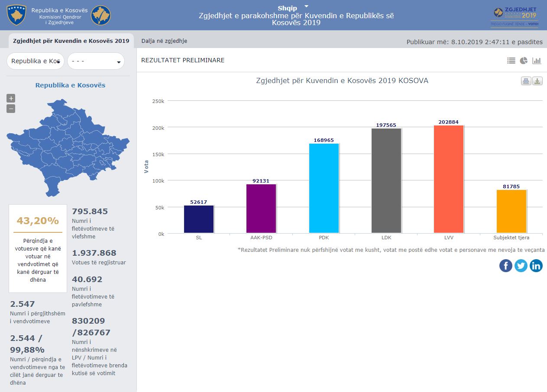Zoom in on the Kosovo map

pyautogui.click(x=11, y=98)
